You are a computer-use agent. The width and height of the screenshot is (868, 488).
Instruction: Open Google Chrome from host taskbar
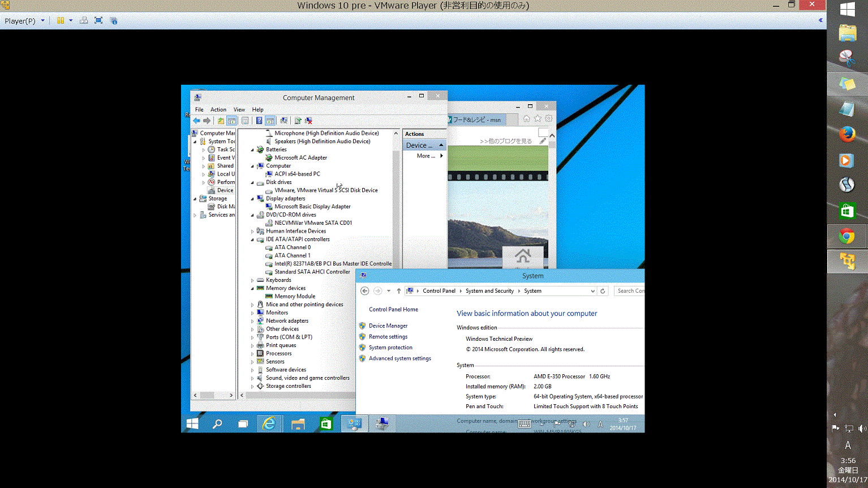847,236
